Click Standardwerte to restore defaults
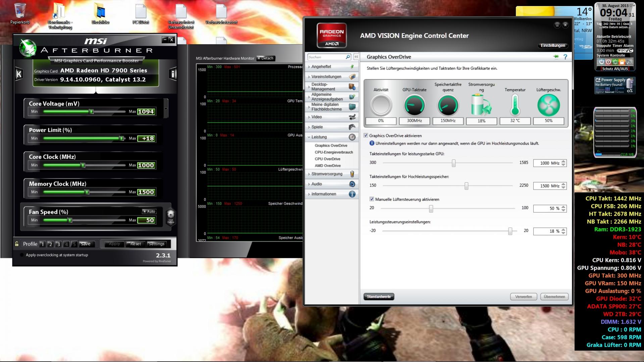 pos(379,297)
